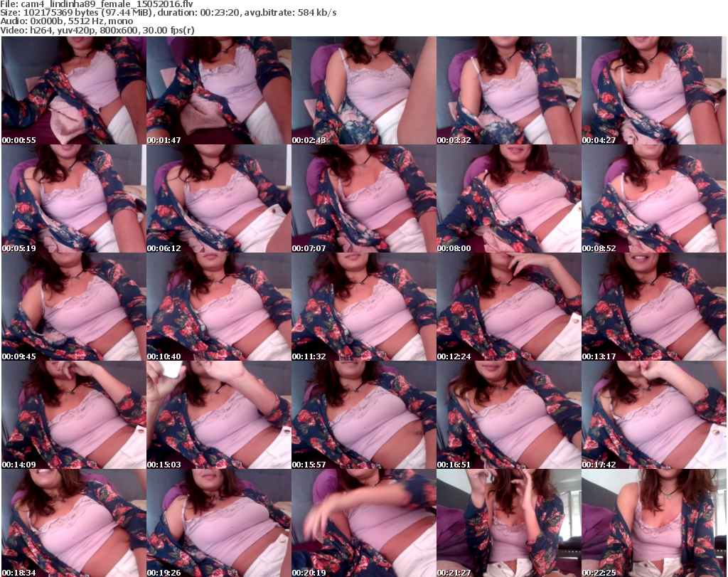Select the thumbnail stamped 00:04:27
728x577 pixels.
[654, 90]
